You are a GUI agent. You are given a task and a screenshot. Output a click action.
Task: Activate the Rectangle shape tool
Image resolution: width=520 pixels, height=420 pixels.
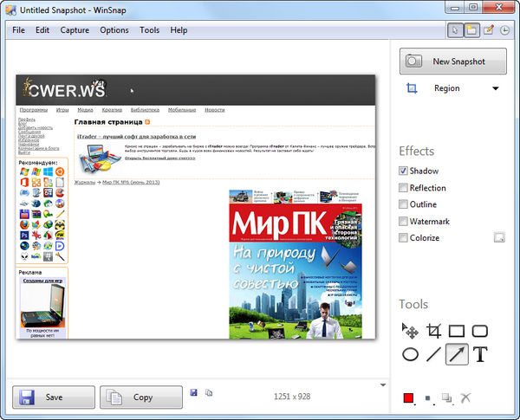pyautogui.click(x=457, y=331)
